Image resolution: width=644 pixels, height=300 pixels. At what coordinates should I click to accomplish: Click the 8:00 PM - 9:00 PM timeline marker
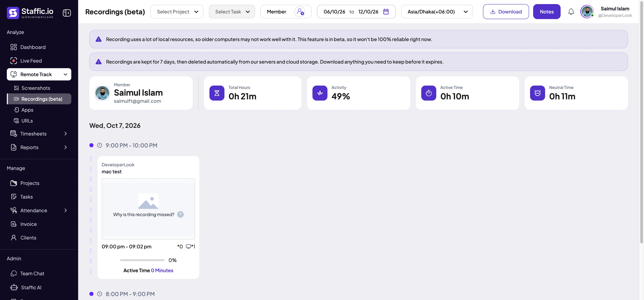pyautogui.click(x=91, y=294)
